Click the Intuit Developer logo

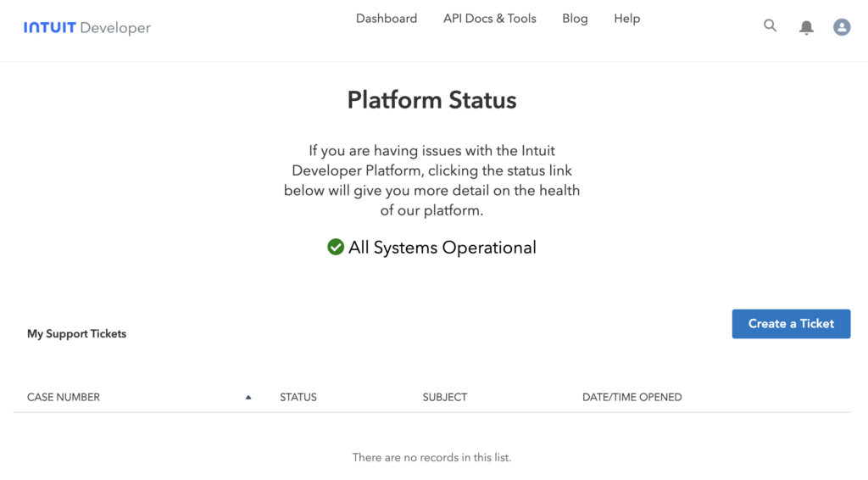[x=87, y=28]
